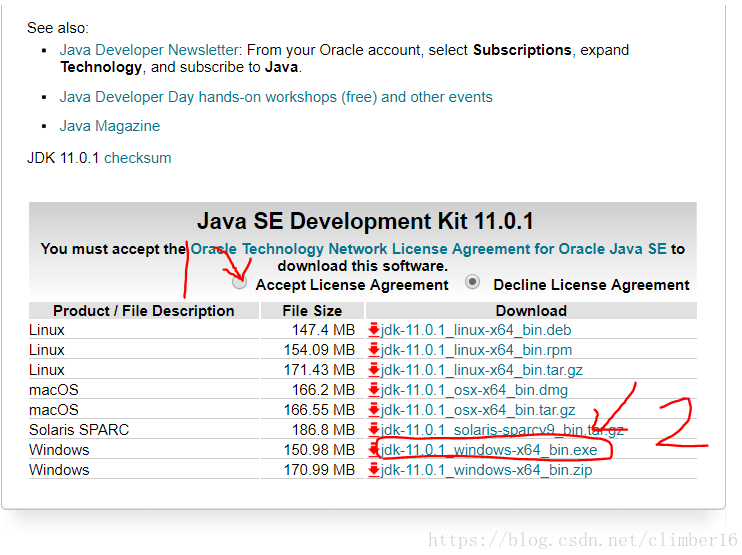The width and height of the screenshot is (742, 555).
Task: Download jdk-11.0.1_windows-x64_bin.zip
Action: point(486,470)
